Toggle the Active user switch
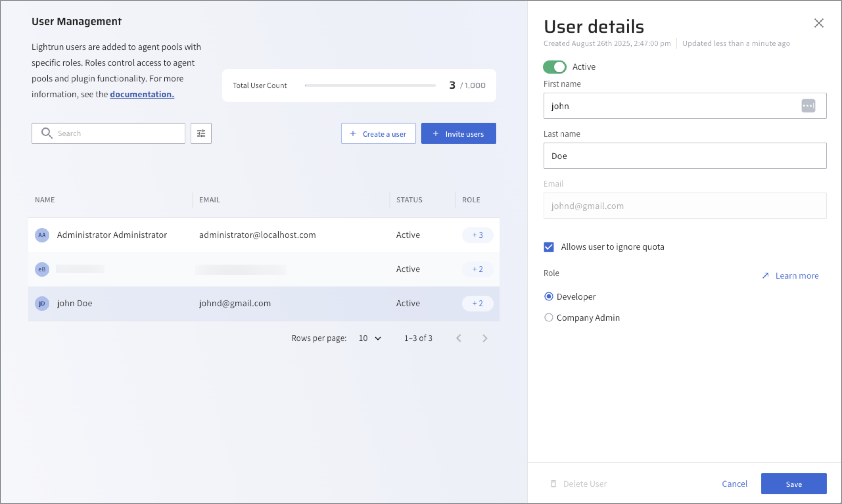 coord(554,67)
